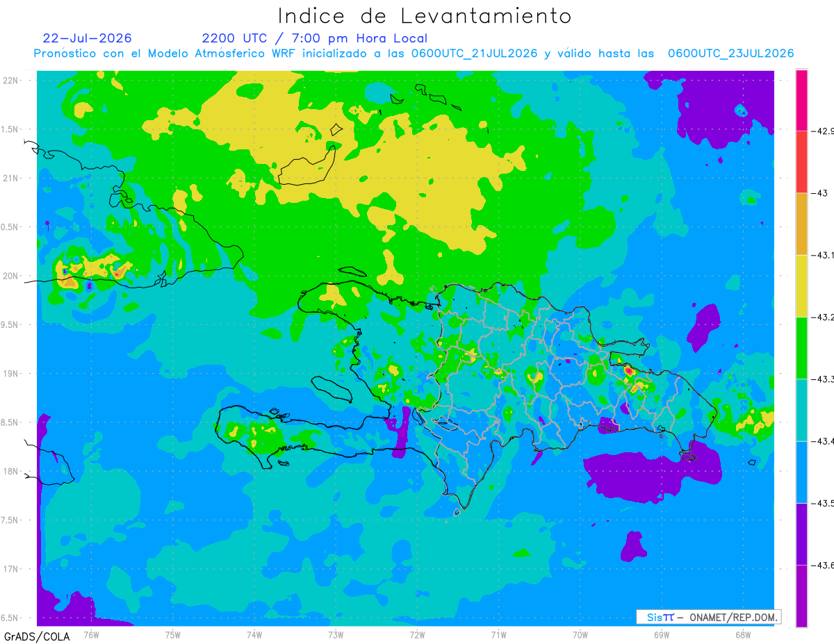This screenshot has height=644, width=834.
Task: Pick the yellow legend segment below -43.1
Action: (801, 286)
